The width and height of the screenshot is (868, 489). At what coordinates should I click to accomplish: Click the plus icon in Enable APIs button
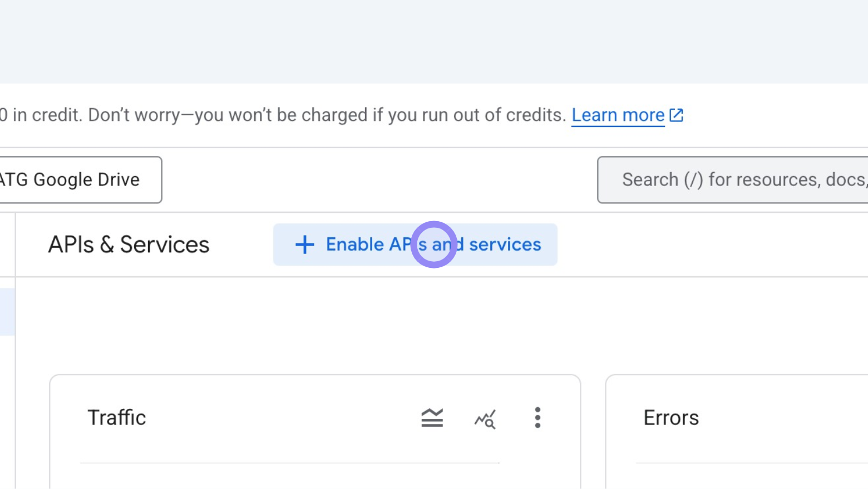pos(304,245)
